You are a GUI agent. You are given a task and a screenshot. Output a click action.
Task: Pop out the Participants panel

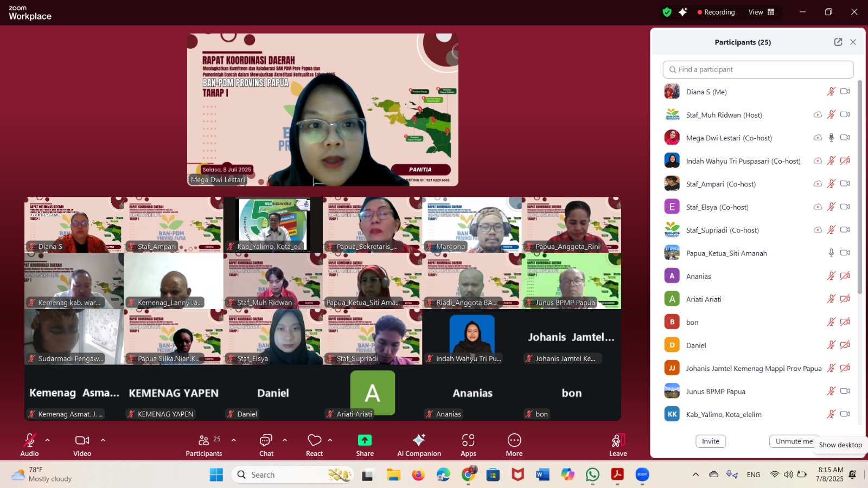838,42
